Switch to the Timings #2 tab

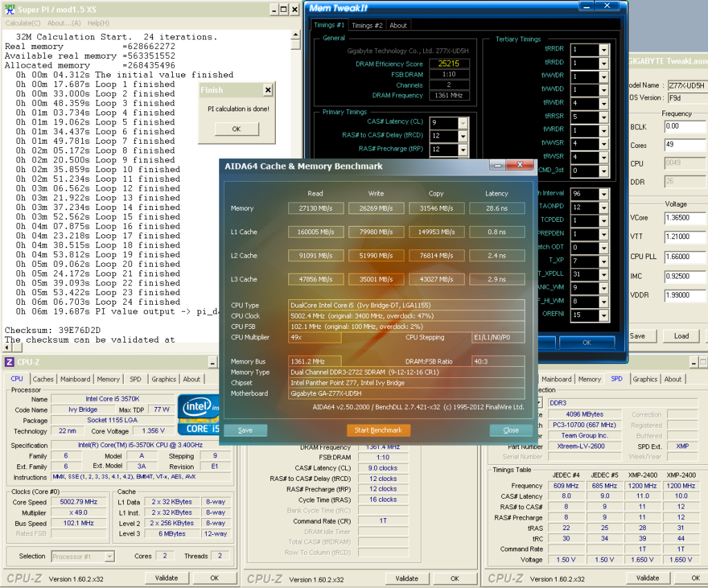pos(366,26)
